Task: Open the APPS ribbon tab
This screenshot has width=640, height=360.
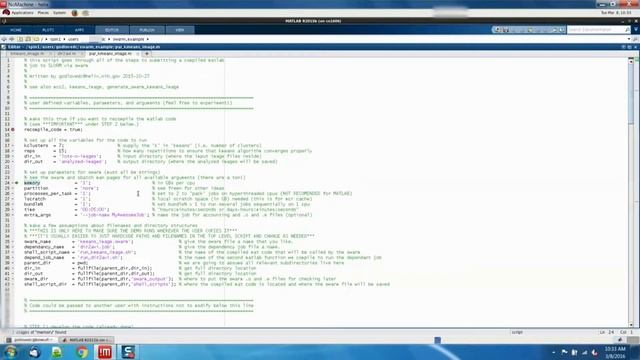Action: 79,30
